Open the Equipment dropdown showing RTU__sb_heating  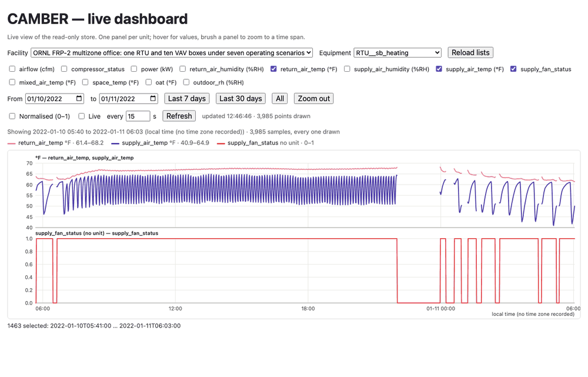point(397,53)
